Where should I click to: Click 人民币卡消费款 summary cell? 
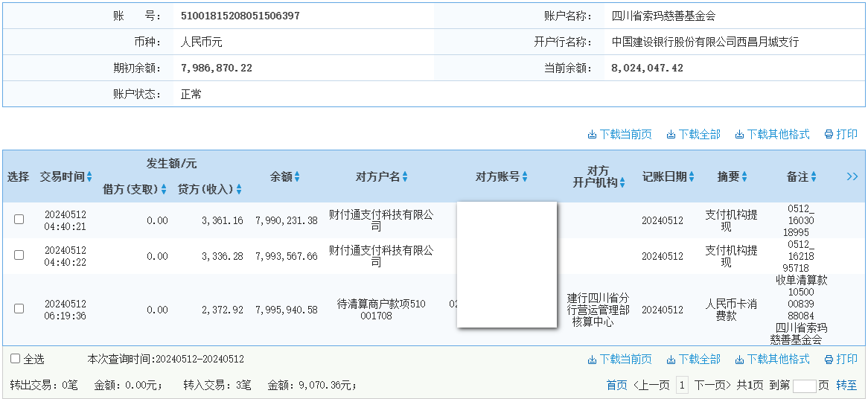pos(731,310)
